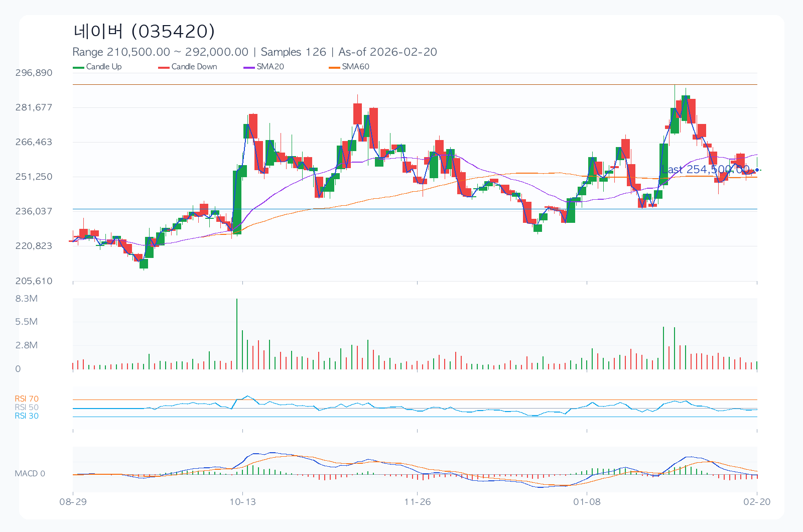
Task: Click the 296,890 price axis label
Action: click(34, 73)
